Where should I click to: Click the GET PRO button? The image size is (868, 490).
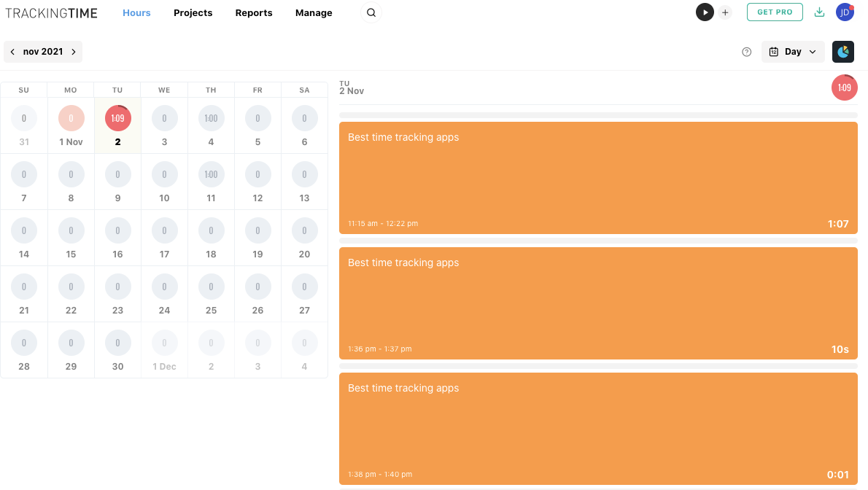(775, 12)
